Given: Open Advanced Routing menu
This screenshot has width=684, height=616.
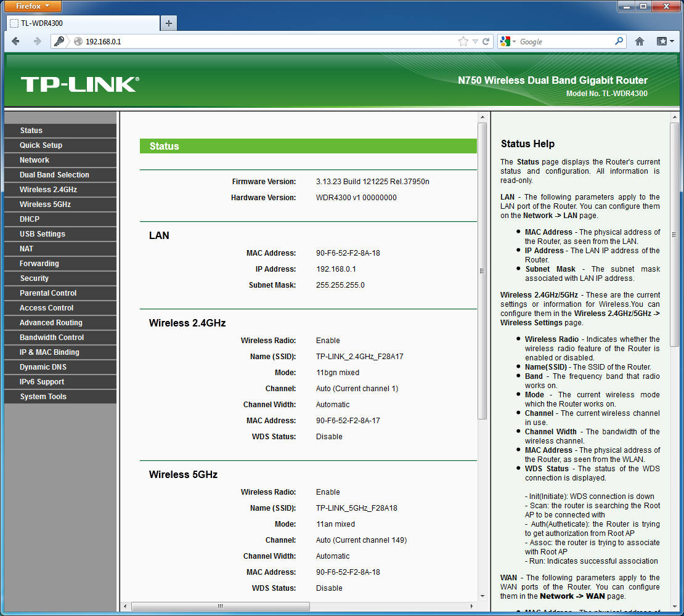Looking at the screenshot, I should click(60, 323).
